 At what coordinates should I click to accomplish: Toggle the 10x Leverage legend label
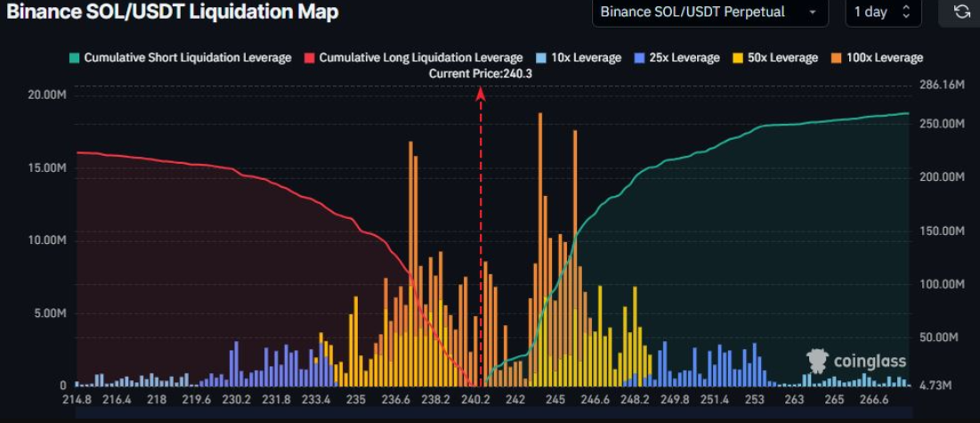coord(586,58)
